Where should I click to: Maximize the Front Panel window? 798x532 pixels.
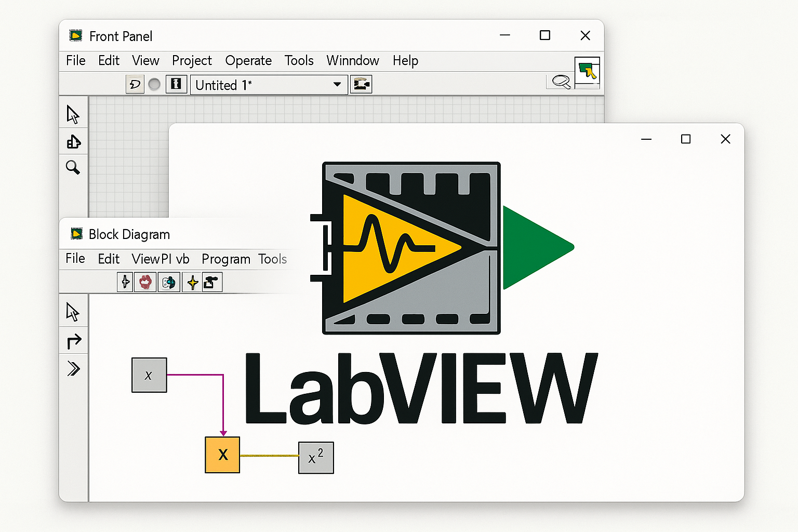point(545,35)
